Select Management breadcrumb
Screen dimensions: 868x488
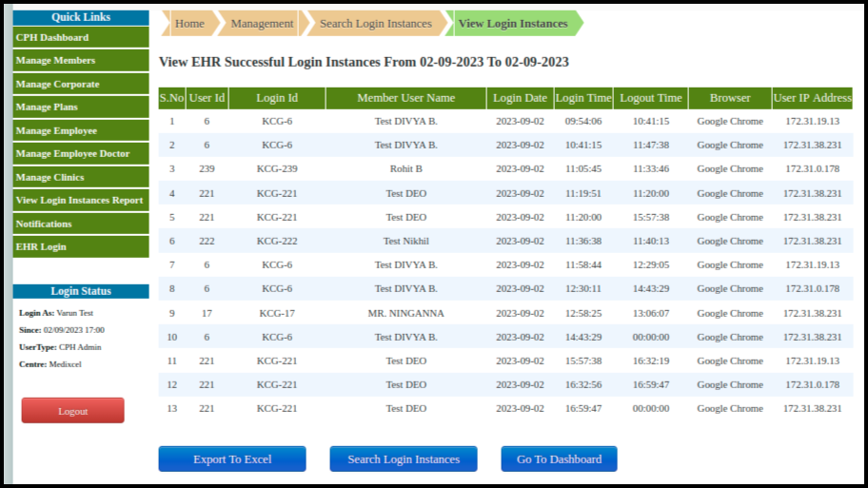click(262, 24)
